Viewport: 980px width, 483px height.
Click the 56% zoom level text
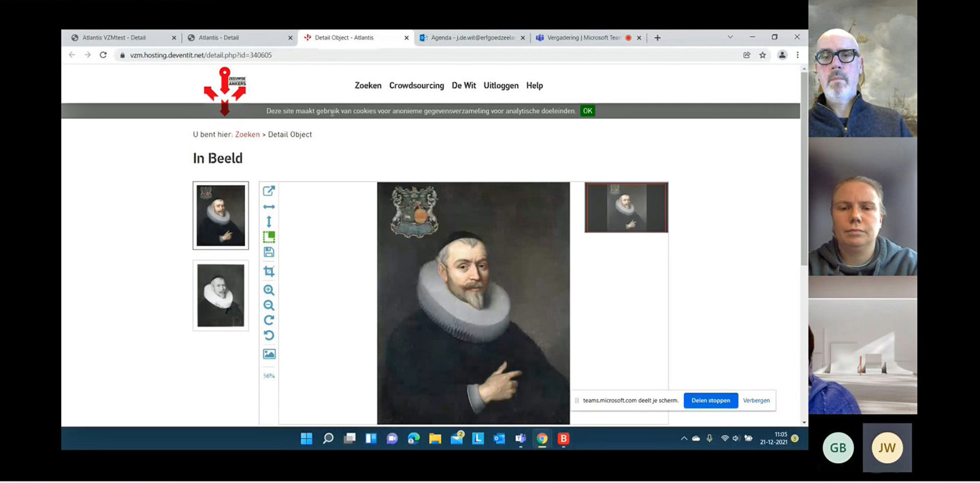269,376
